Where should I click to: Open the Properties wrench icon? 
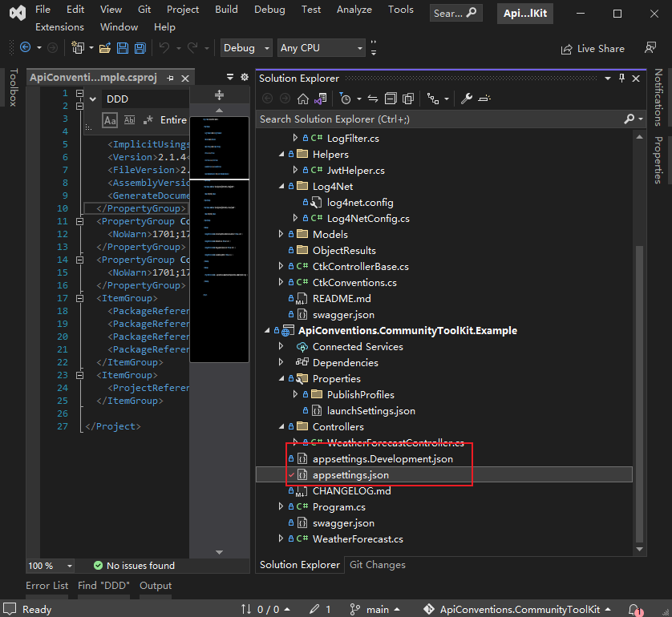click(468, 98)
